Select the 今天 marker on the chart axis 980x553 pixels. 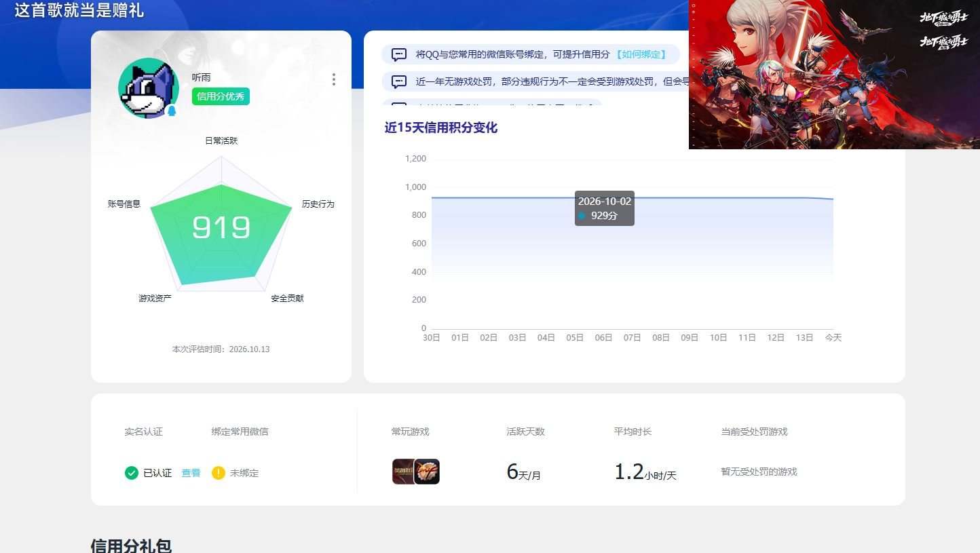pyautogui.click(x=833, y=338)
